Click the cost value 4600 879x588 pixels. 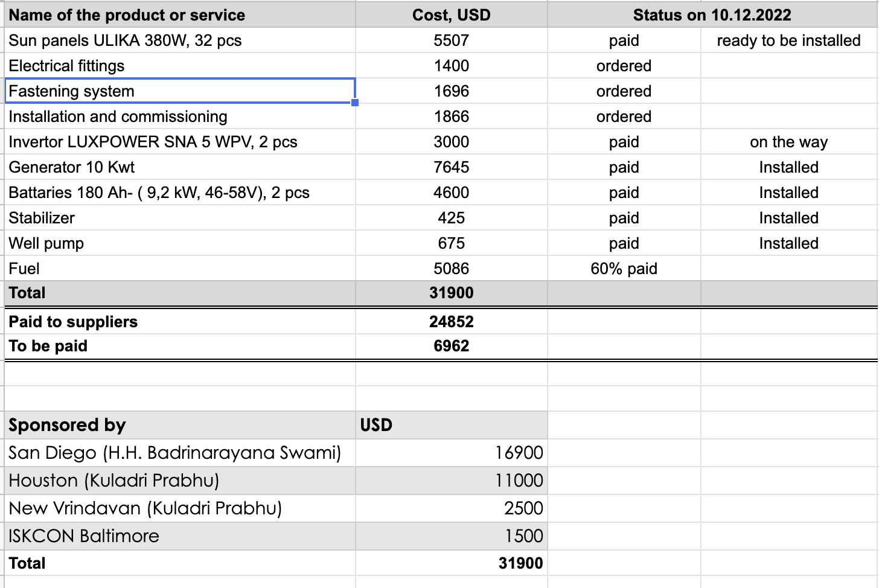point(452,193)
